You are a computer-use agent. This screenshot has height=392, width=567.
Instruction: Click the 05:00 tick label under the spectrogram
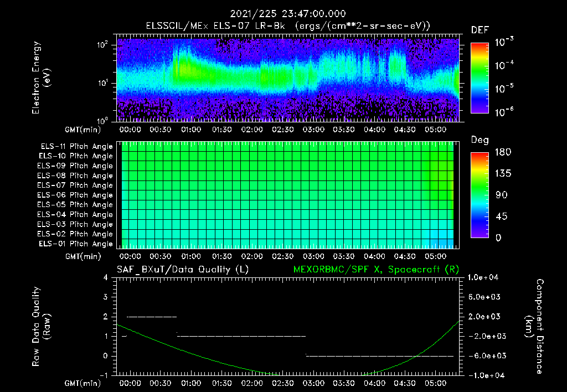[x=435, y=130]
